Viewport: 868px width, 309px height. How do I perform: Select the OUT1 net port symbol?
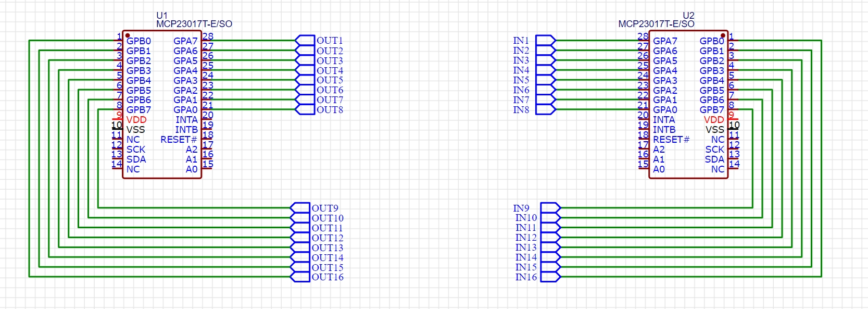coord(305,41)
